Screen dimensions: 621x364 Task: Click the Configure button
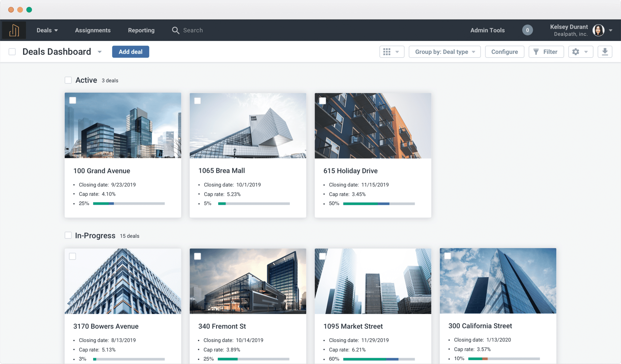pos(505,52)
